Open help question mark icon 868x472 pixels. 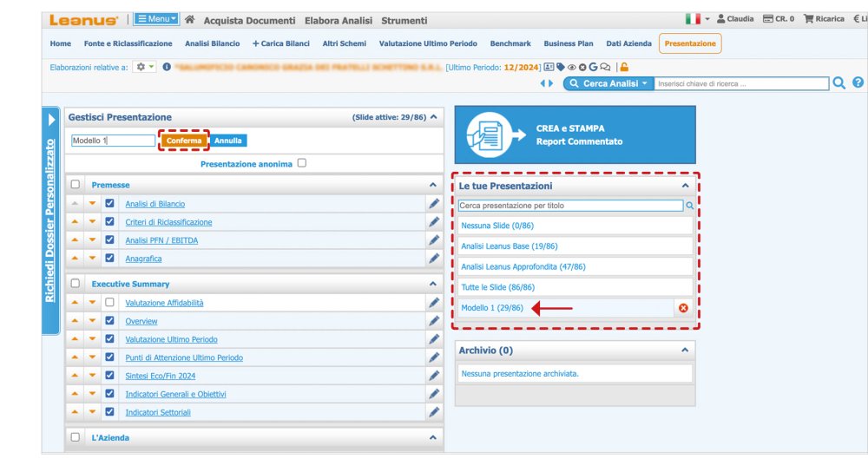click(x=858, y=82)
